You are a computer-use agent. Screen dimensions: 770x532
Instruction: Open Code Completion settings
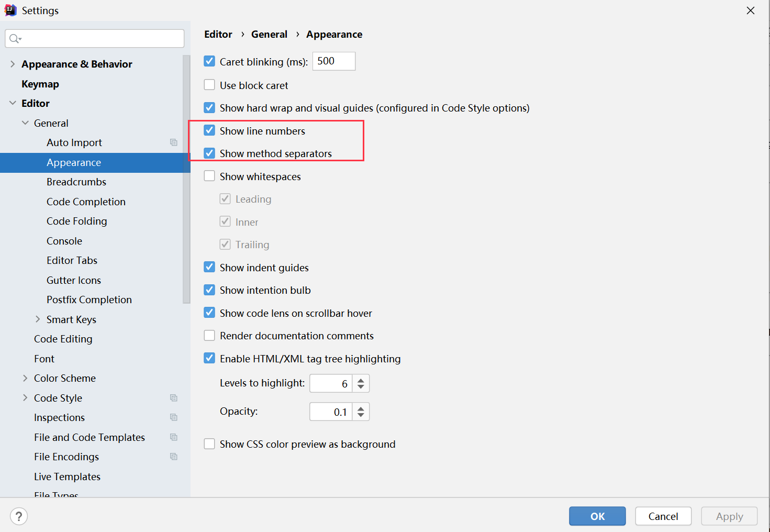(x=86, y=202)
